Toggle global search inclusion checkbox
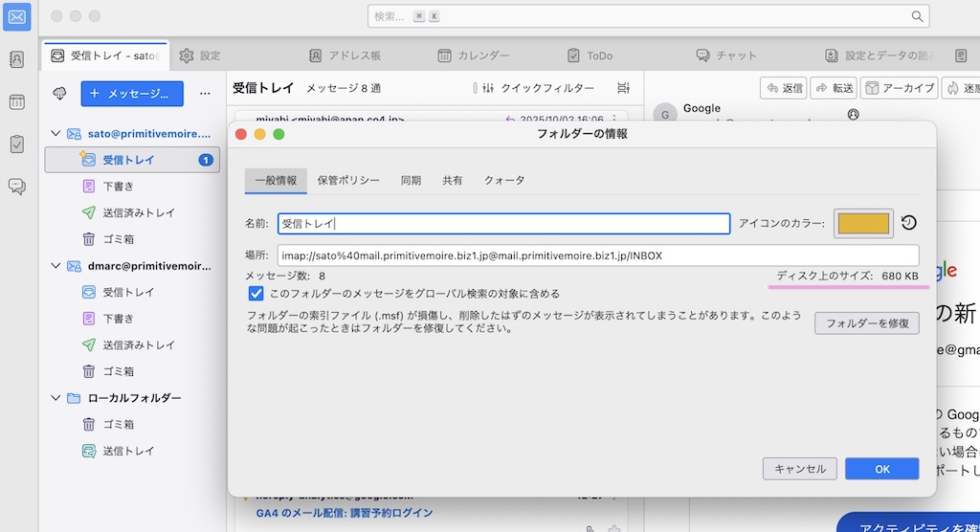Screen dimensions: 980x532 coord(256,294)
